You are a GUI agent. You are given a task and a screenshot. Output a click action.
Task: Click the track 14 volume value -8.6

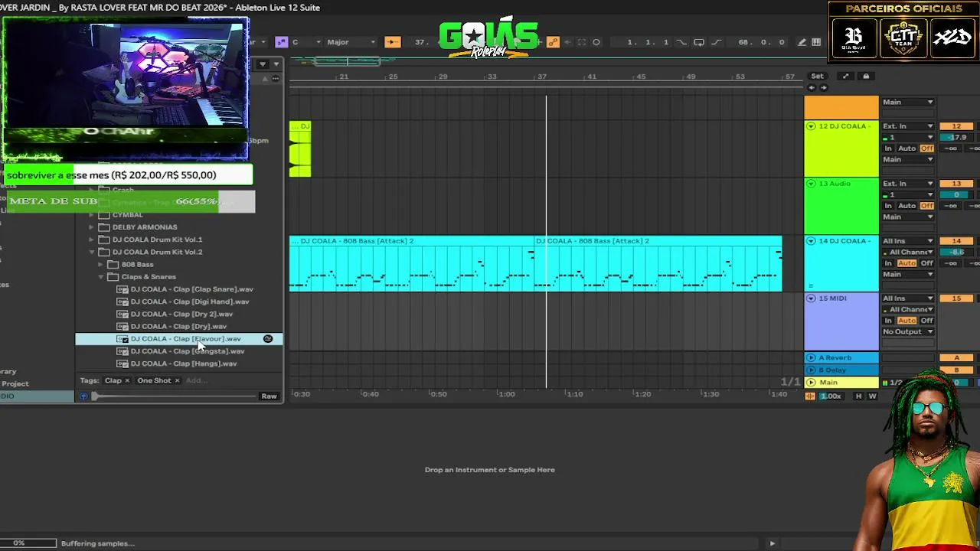[956, 252]
